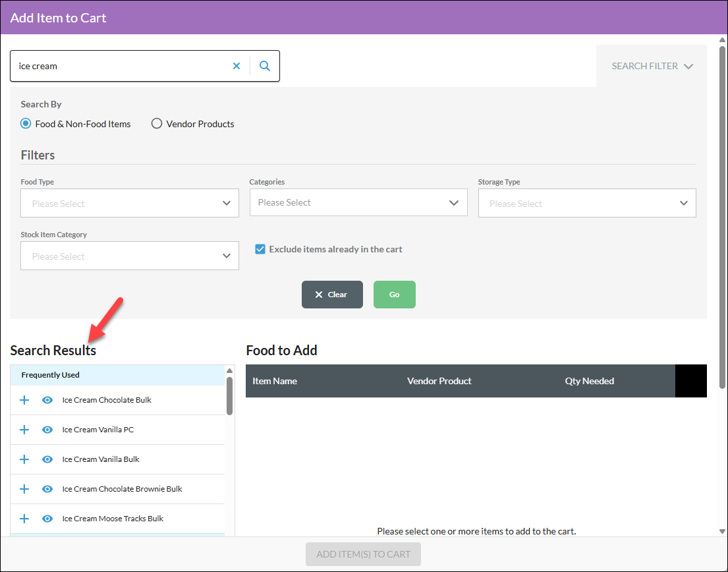Select Vendor Products radio button

point(157,123)
